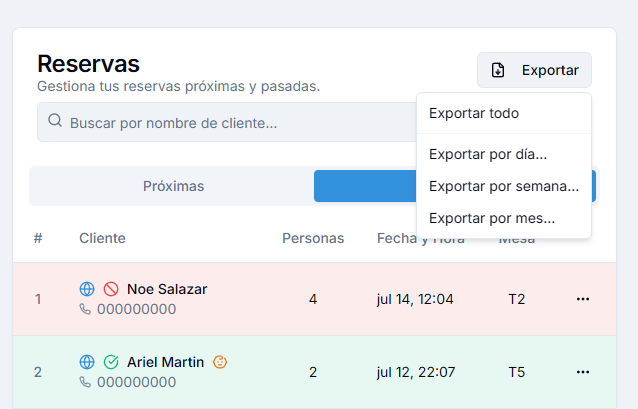Screen dimensions: 638x409
Task: Click the orange smiley icon next to Ariel Martin
Action: pos(221,362)
